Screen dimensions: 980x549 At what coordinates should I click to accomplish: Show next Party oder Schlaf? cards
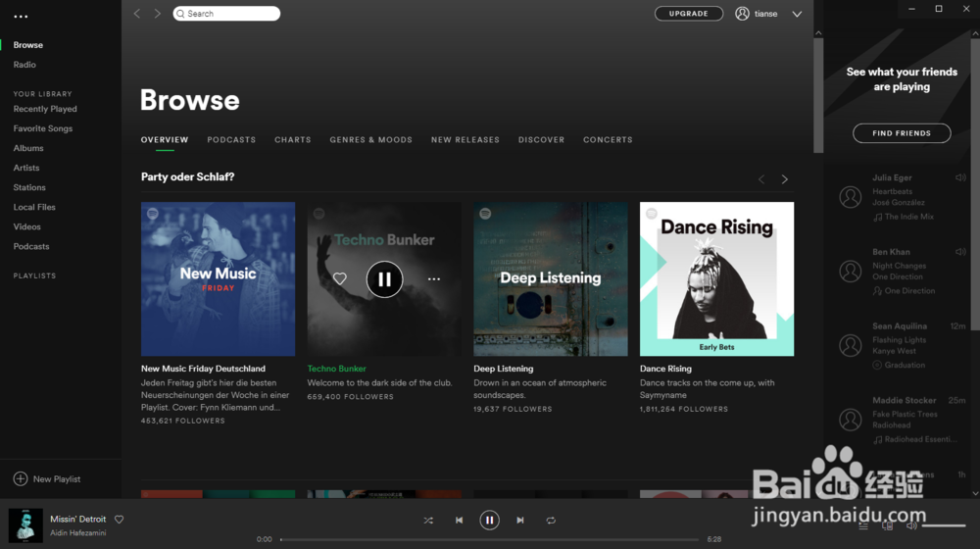coord(784,179)
